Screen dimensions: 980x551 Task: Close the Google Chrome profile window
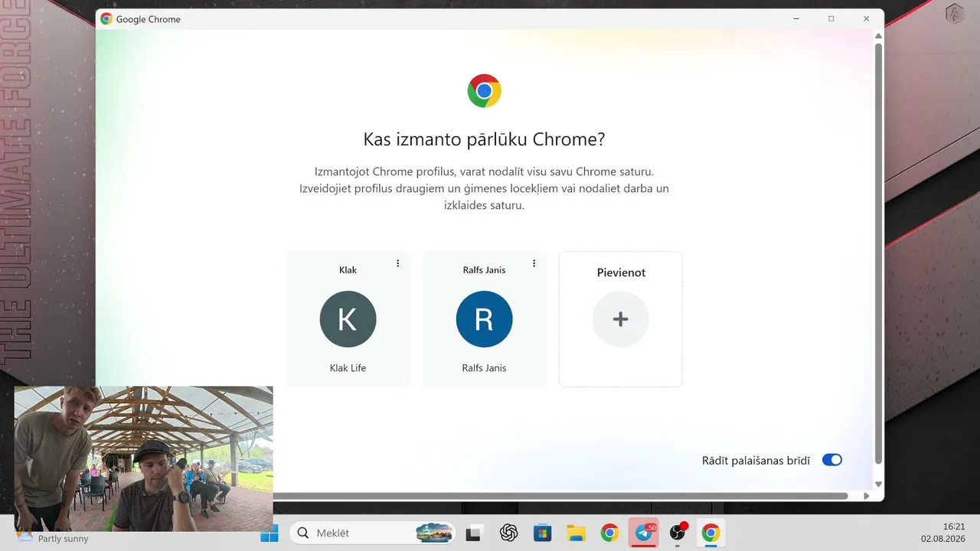866,18
